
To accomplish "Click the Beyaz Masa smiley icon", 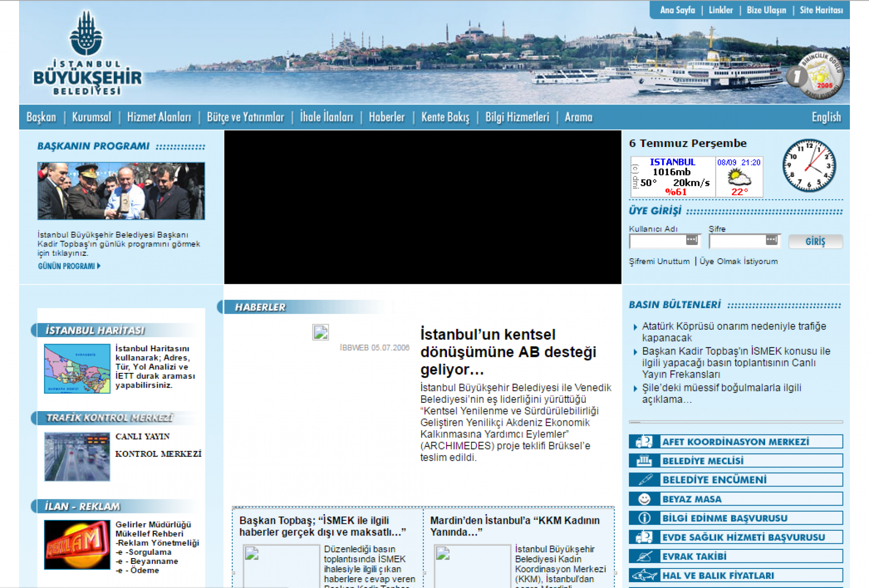I will click(x=644, y=499).
